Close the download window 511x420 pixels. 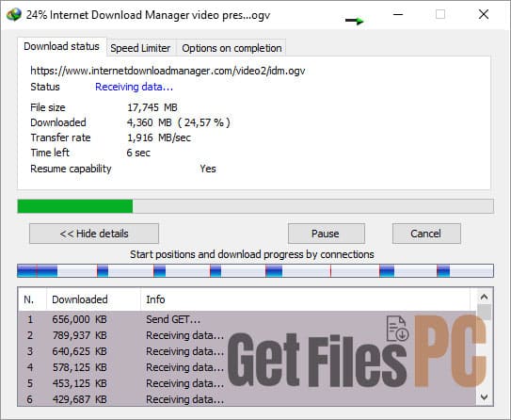[x=484, y=14]
